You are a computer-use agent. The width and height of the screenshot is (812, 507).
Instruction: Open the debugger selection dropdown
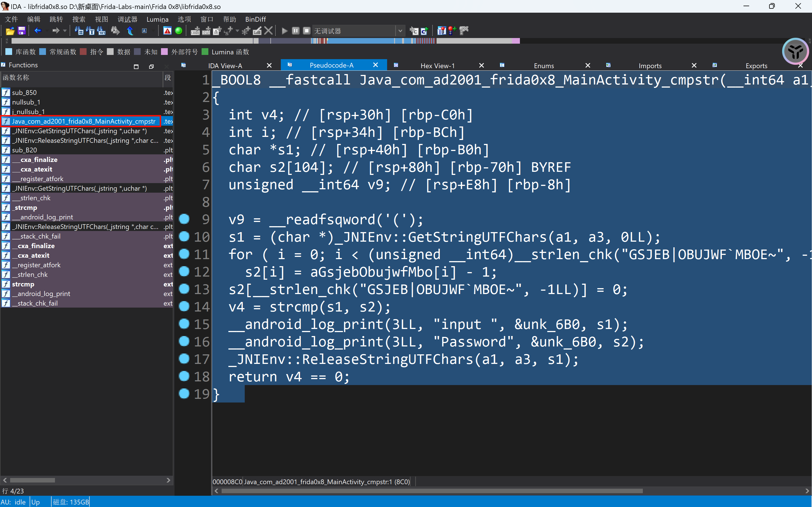pyautogui.click(x=400, y=31)
